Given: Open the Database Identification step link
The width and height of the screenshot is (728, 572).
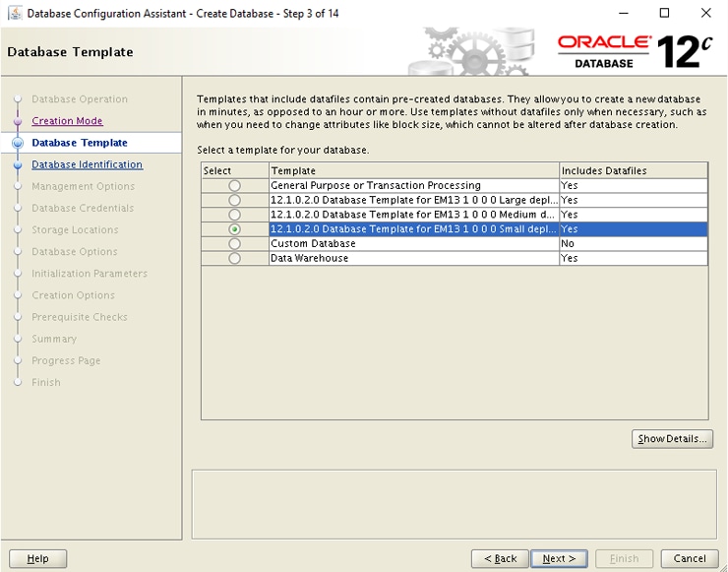Looking at the screenshot, I should [x=87, y=164].
